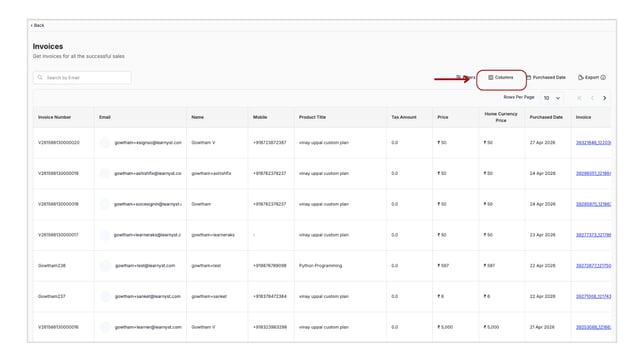Click email gowtham+sanket@learnyst.com
644x362 pixels.
click(x=147, y=296)
